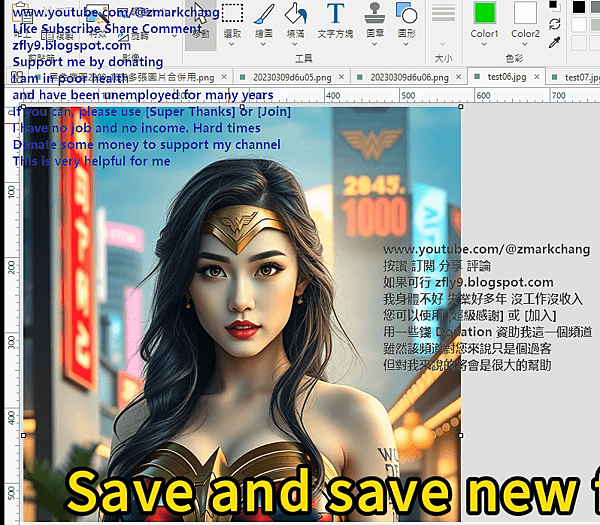Image resolution: width=600 pixels, height=525 pixels.
Task: Open the Color2 dropdown arrow
Action: [x=525, y=44]
